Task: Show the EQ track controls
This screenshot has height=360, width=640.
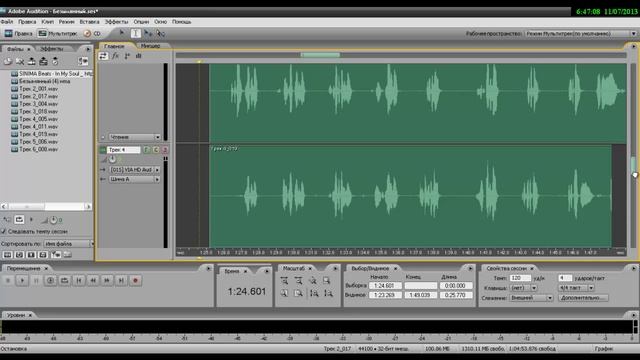Action: [x=139, y=56]
